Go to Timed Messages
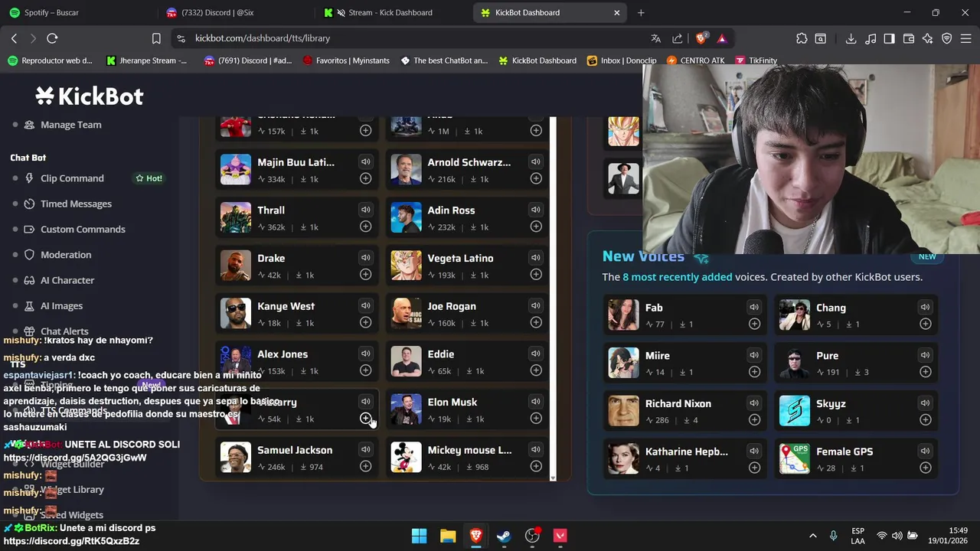This screenshot has width=980, height=551. tap(76, 204)
